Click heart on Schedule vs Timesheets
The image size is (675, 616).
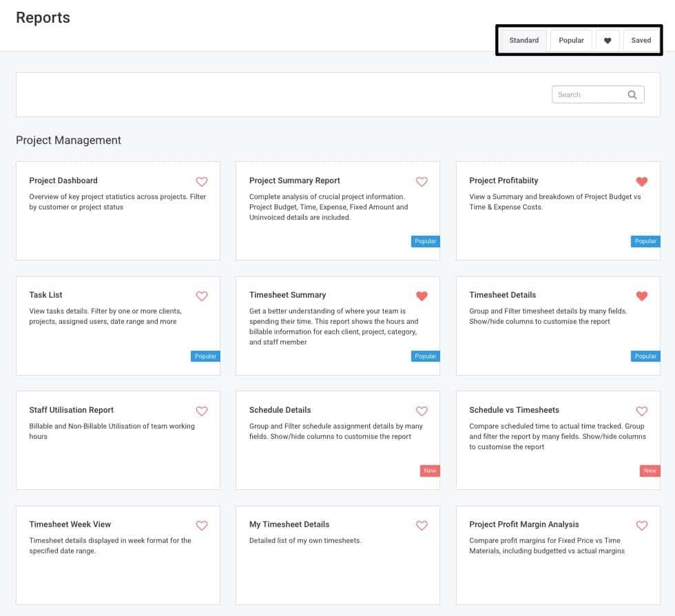641,411
